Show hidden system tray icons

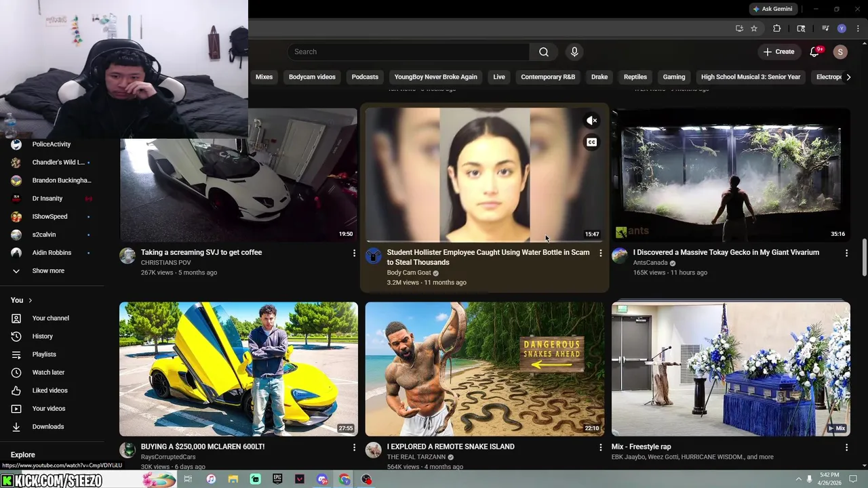(x=798, y=479)
